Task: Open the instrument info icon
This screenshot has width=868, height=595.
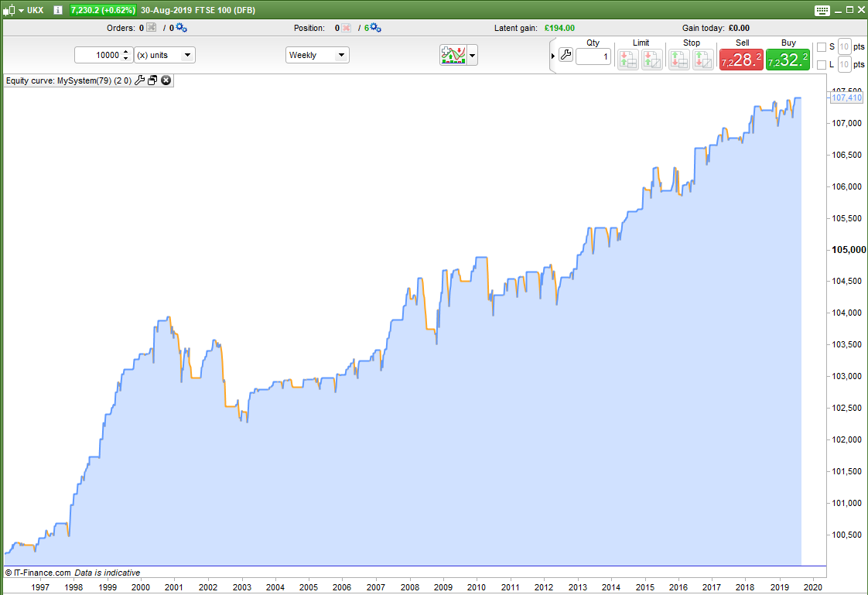Action: tap(57, 10)
